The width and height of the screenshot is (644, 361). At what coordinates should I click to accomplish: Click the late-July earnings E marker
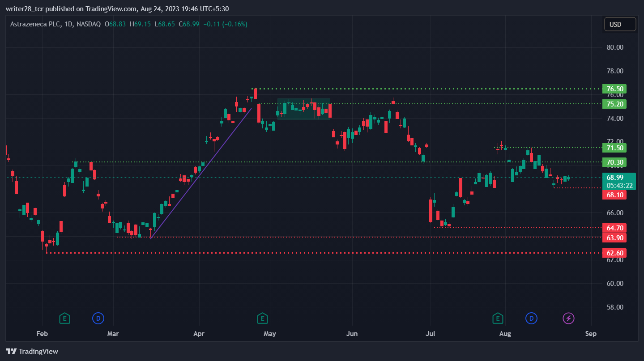[x=497, y=319]
